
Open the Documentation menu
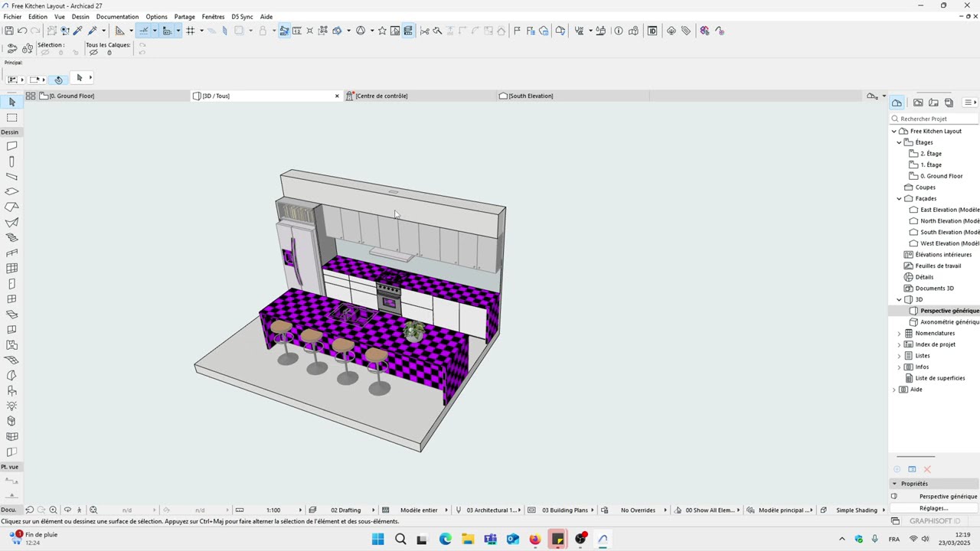(117, 16)
